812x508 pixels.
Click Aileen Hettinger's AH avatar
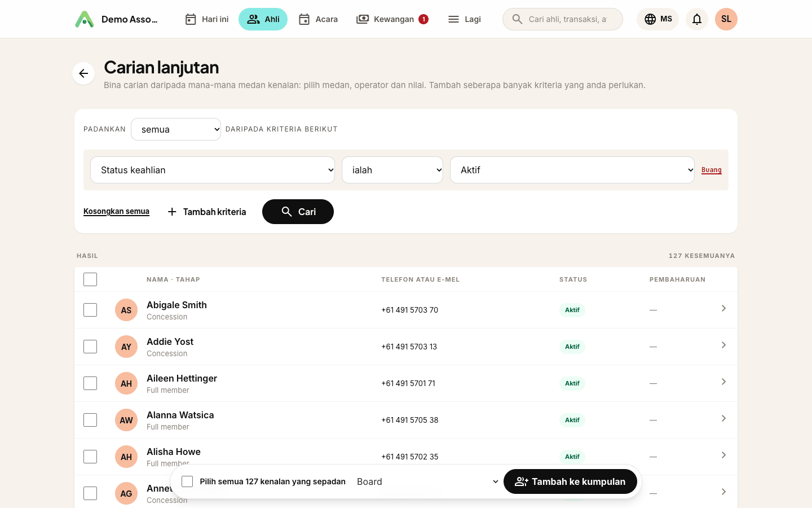(126, 383)
